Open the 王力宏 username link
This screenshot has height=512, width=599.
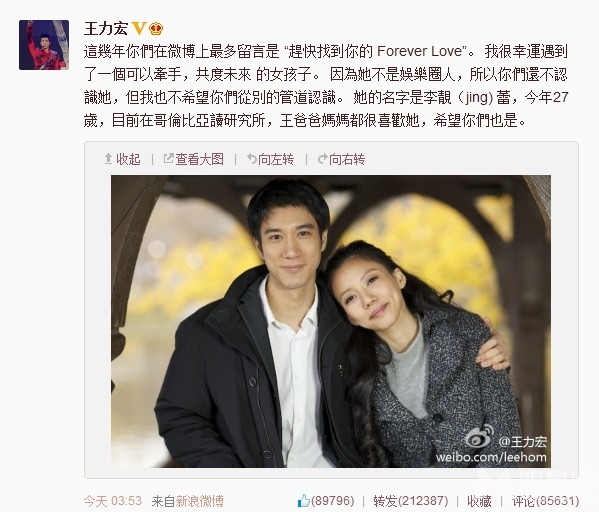click(x=106, y=28)
